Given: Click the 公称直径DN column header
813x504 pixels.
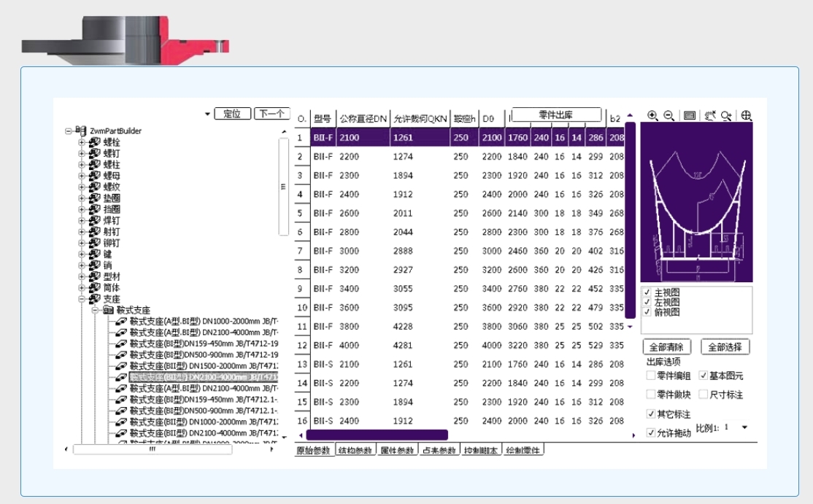Looking at the screenshot, I should point(363,119).
